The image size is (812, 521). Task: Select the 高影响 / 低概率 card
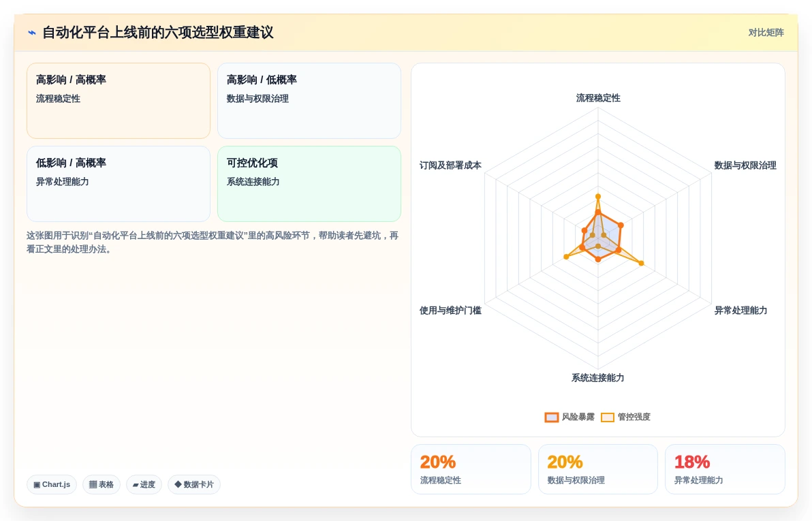point(309,101)
